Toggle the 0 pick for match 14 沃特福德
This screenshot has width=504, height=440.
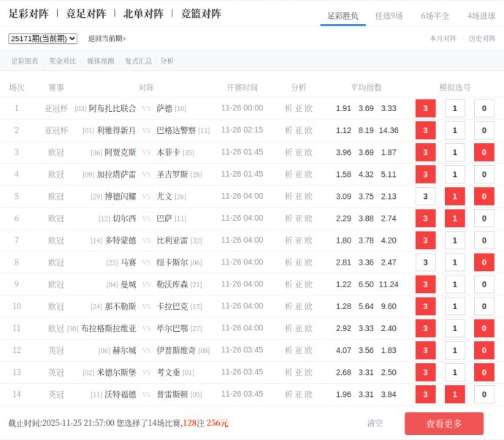pyautogui.click(x=484, y=395)
